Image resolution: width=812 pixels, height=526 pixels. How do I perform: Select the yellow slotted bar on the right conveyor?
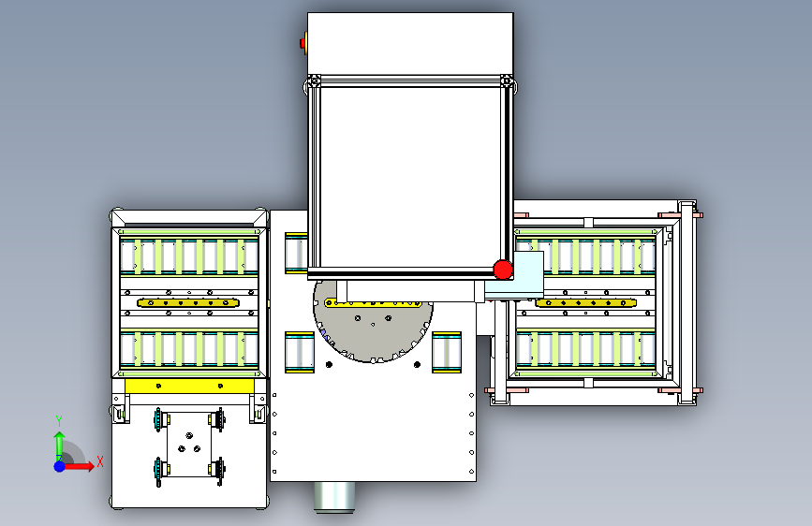pos(585,302)
